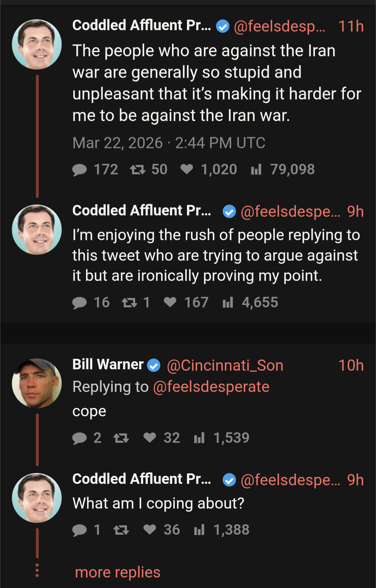
Task: Retweet the 'What am I coping about?' reply
Action: (x=121, y=530)
